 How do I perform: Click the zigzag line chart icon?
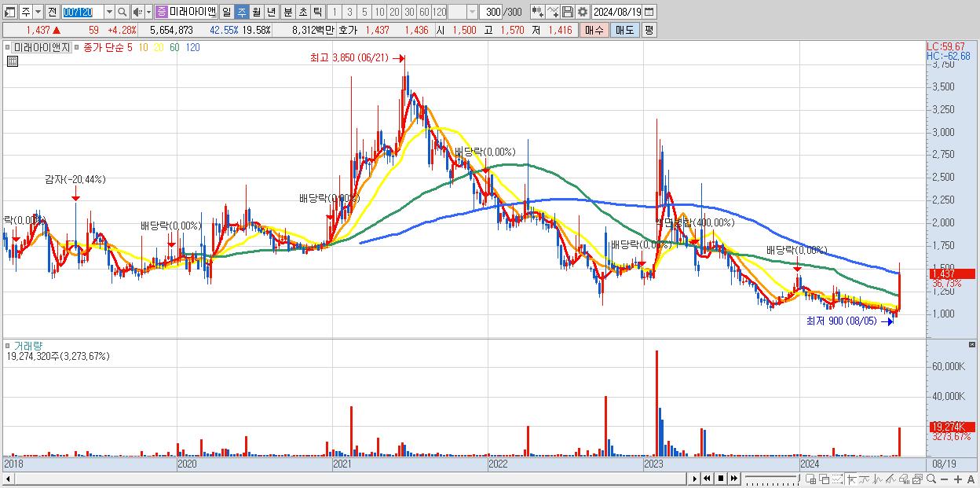pos(878,479)
